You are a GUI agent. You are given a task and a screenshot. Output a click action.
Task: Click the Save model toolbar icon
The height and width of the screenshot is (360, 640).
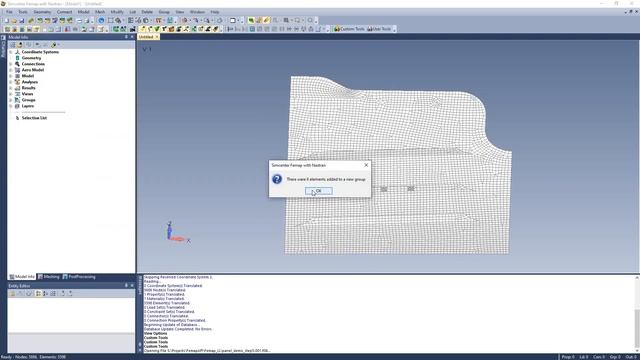[x=22, y=20]
